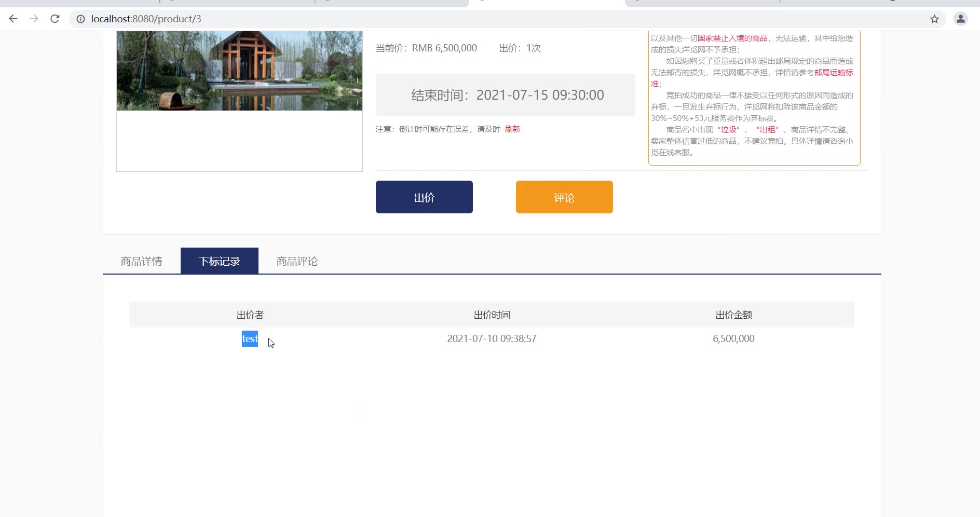Viewport: 980px width, 517px height.
Task: View site information icon
Action: [x=80, y=19]
